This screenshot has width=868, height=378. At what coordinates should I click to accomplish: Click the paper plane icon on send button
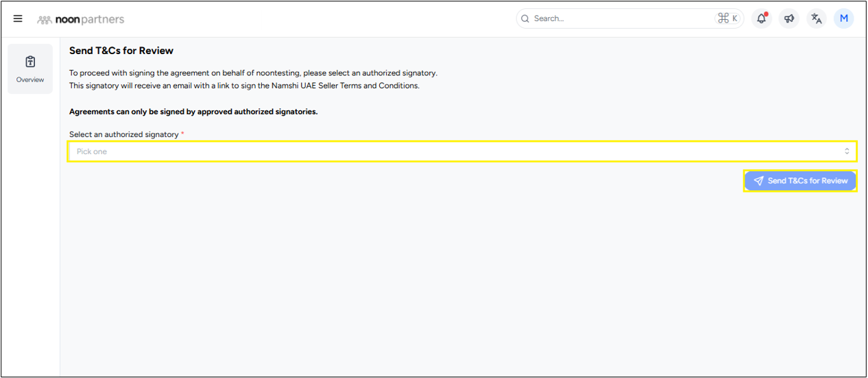tap(758, 181)
